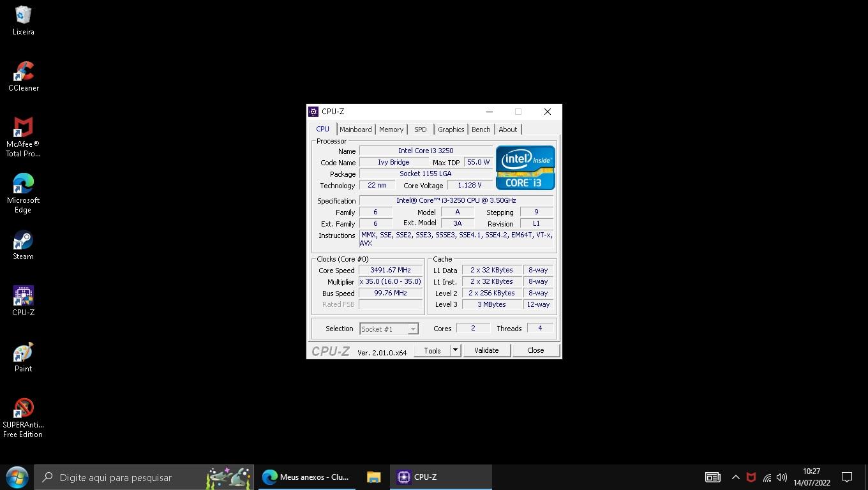Open McAfee Total Protection desktop shortcut
The height and width of the screenshot is (490, 868).
(24, 137)
